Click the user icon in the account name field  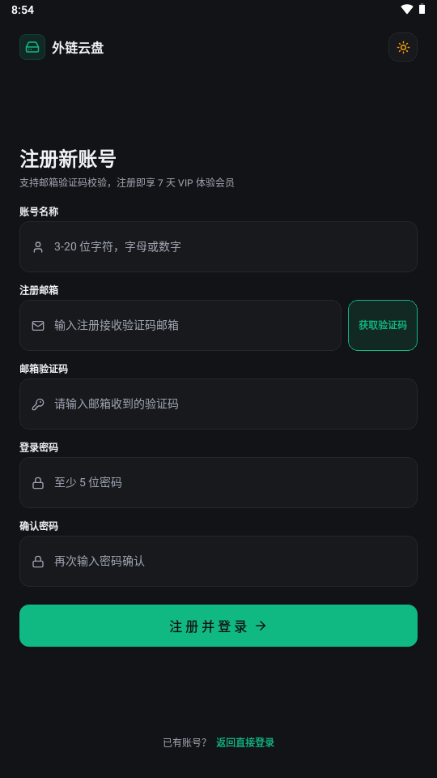click(x=38, y=247)
